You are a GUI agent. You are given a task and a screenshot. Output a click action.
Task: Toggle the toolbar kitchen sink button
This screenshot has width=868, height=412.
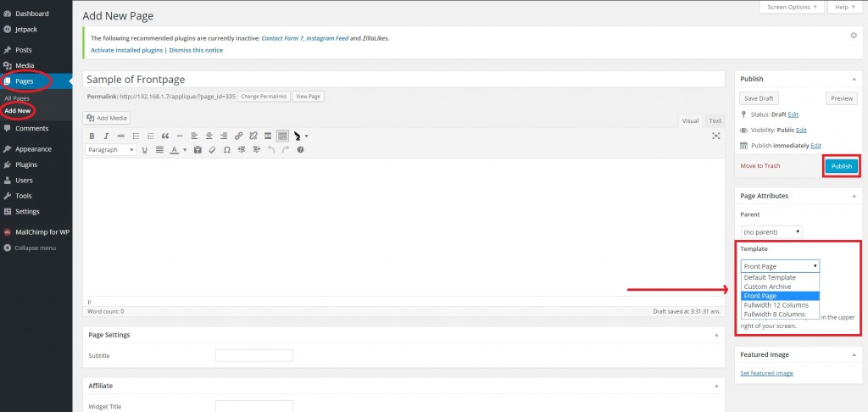click(x=283, y=136)
